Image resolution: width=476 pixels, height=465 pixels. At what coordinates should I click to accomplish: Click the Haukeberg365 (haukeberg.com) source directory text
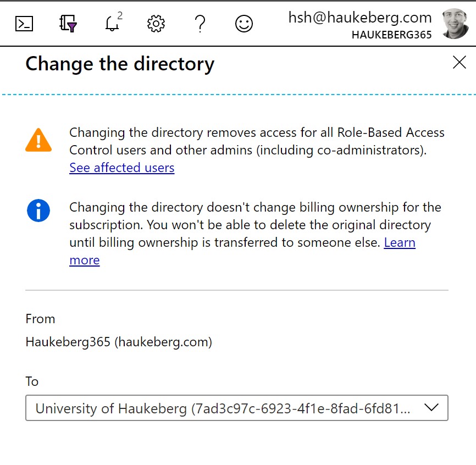pyautogui.click(x=119, y=342)
